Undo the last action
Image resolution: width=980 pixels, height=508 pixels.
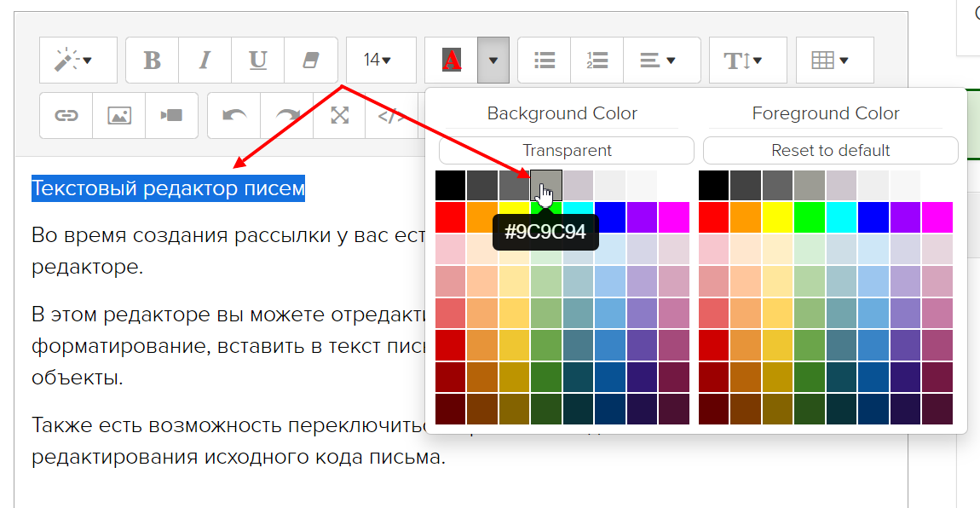pos(234,116)
